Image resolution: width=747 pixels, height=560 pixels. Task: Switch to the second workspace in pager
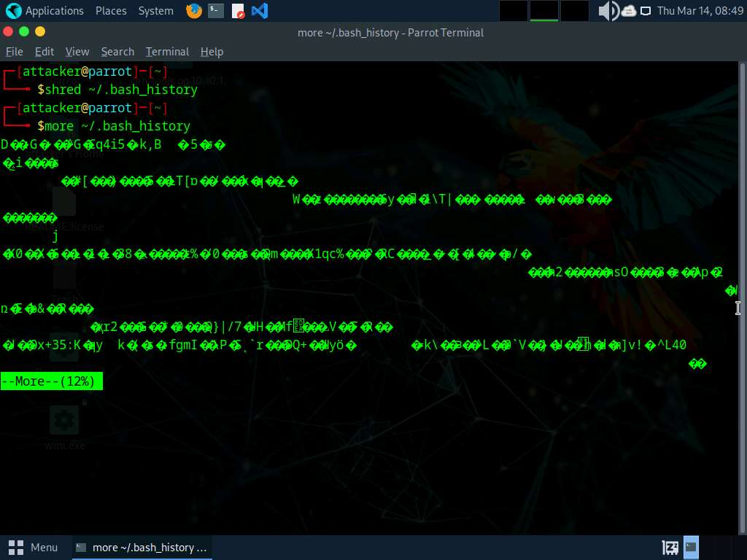[543, 11]
